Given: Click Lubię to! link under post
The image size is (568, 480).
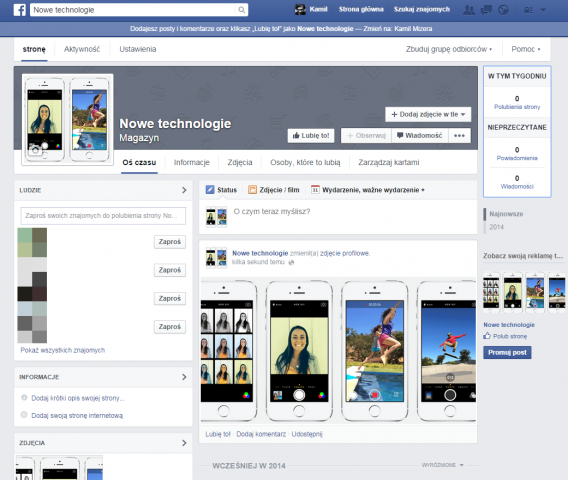Looking at the screenshot, I should click(218, 434).
